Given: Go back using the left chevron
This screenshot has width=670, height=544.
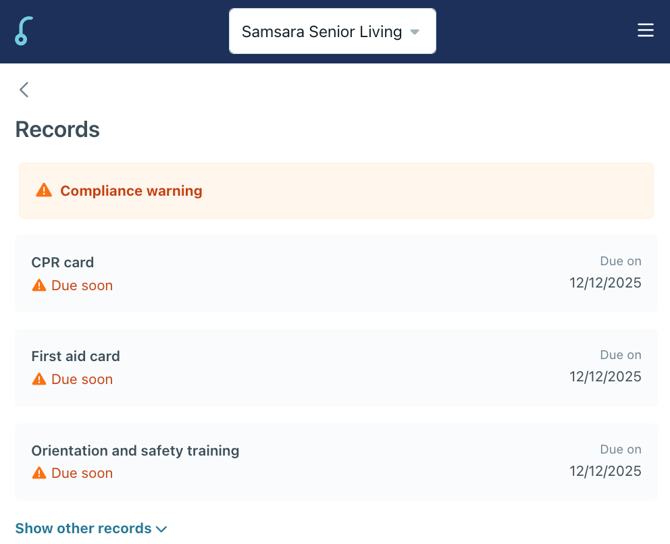Looking at the screenshot, I should coord(24,90).
